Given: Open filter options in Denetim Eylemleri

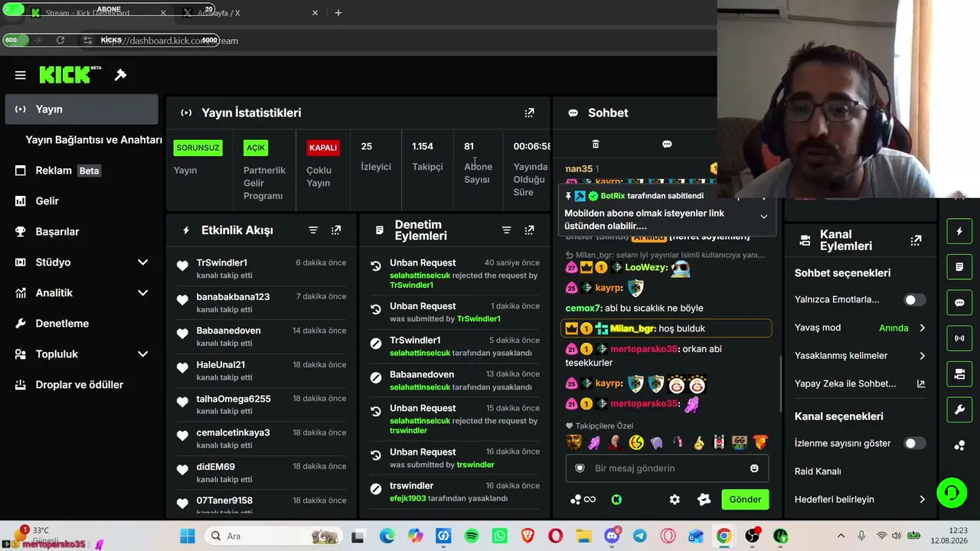Looking at the screenshot, I should click(x=506, y=230).
